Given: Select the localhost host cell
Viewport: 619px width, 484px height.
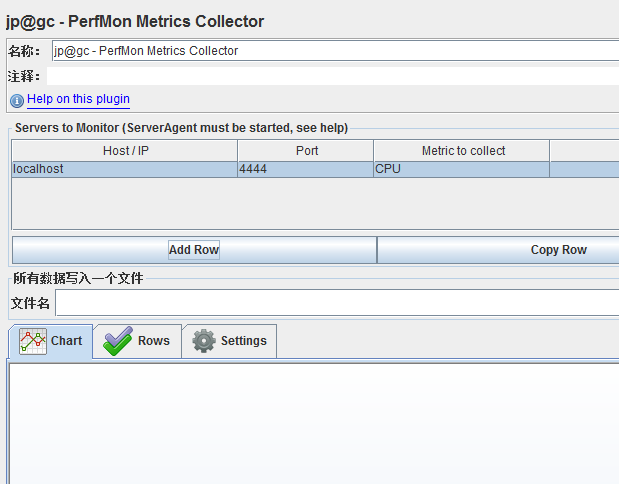Looking at the screenshot, I should tap(124, 169).
